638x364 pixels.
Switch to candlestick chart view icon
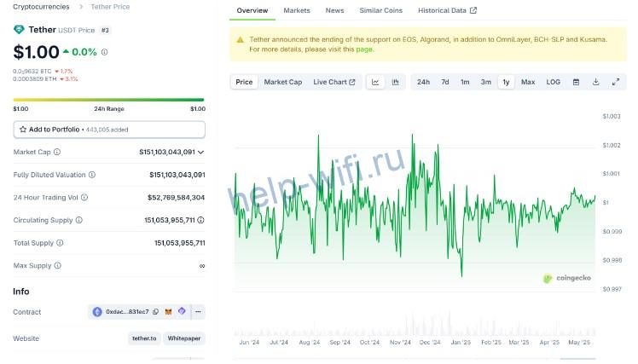395,82
